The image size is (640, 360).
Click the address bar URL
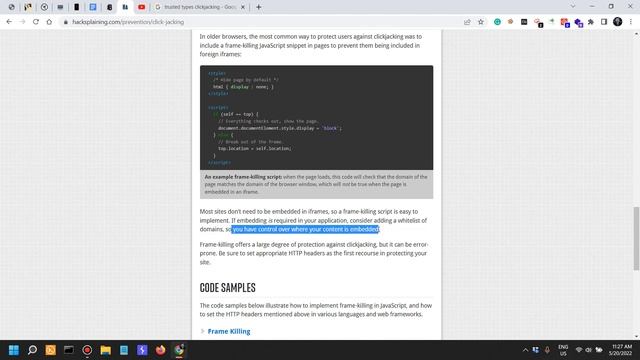point(128,22)
